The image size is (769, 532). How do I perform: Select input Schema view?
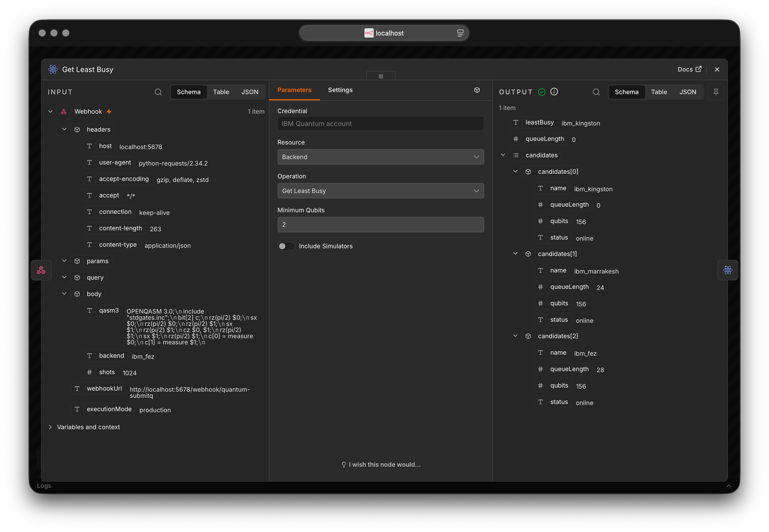pyautogui.click(x=189, y=92)
